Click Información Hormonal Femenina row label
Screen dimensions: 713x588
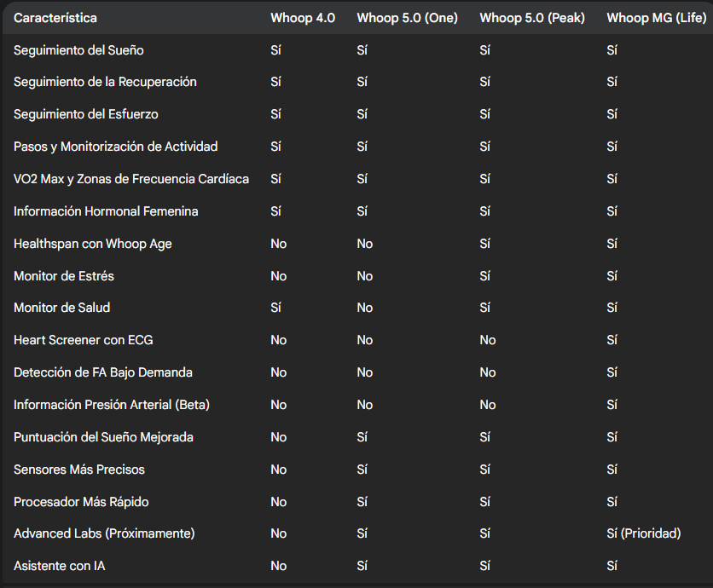[x=106, y=211]
